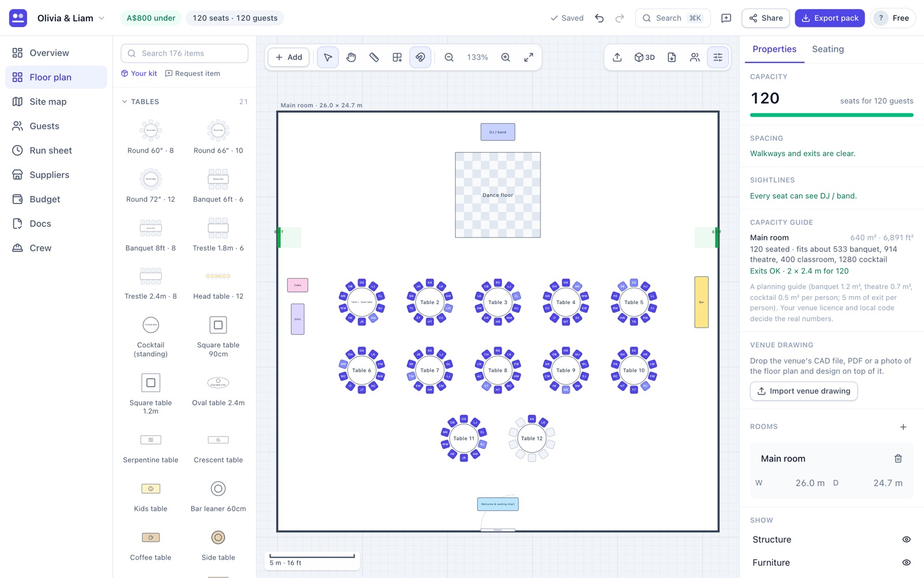Pick the Round 72" 12-seat table

151,185
